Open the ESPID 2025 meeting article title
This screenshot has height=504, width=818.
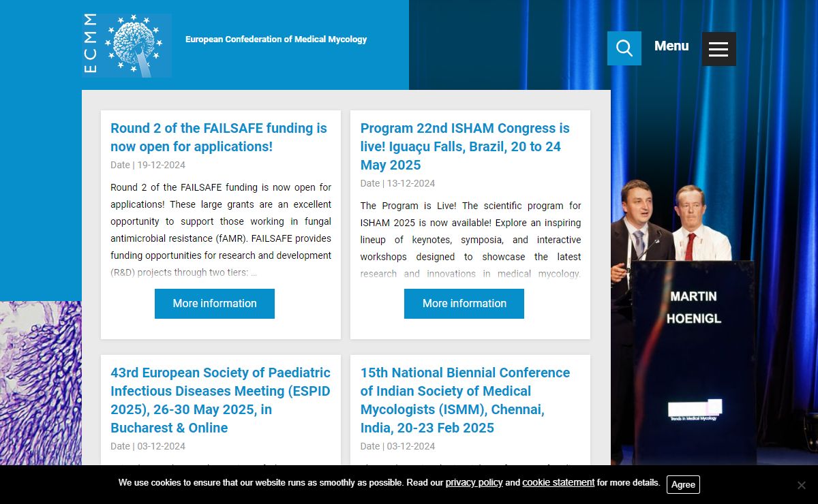click(x=221, y=400)
